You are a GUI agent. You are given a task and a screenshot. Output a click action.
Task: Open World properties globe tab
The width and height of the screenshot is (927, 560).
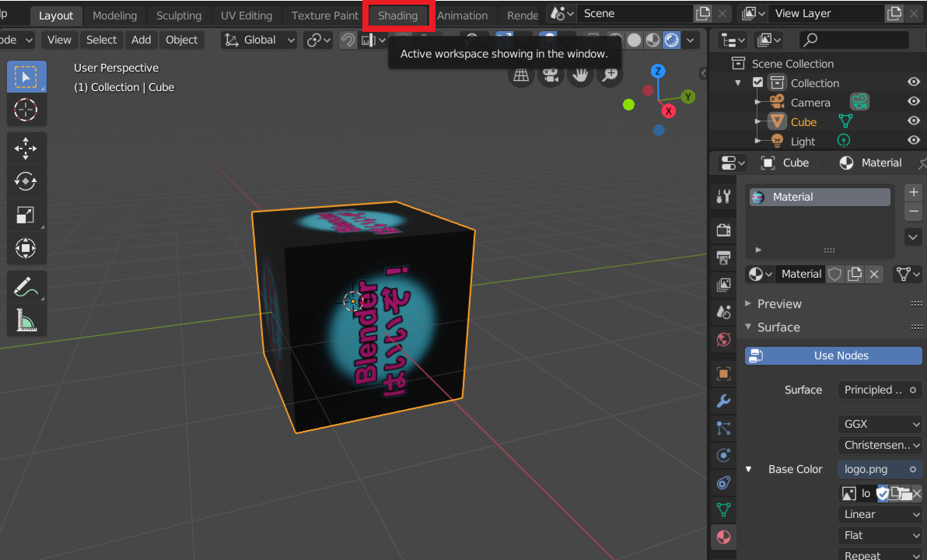point(723,339)
